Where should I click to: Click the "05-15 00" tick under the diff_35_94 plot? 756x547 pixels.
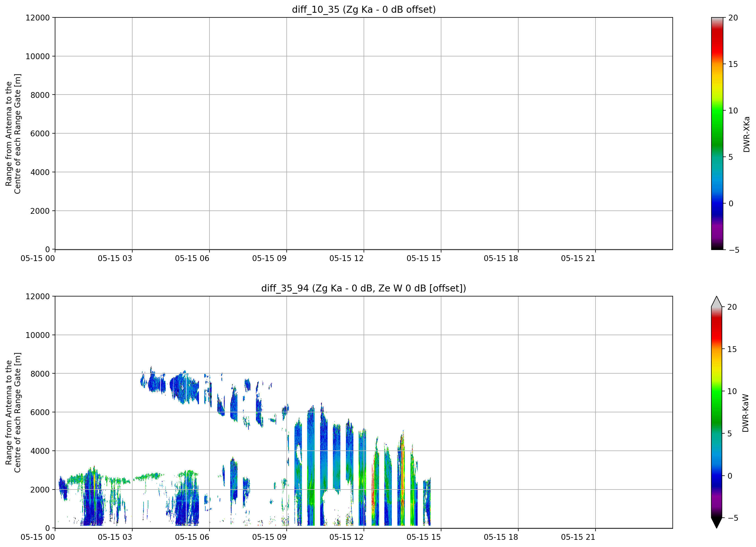(38, 537)
